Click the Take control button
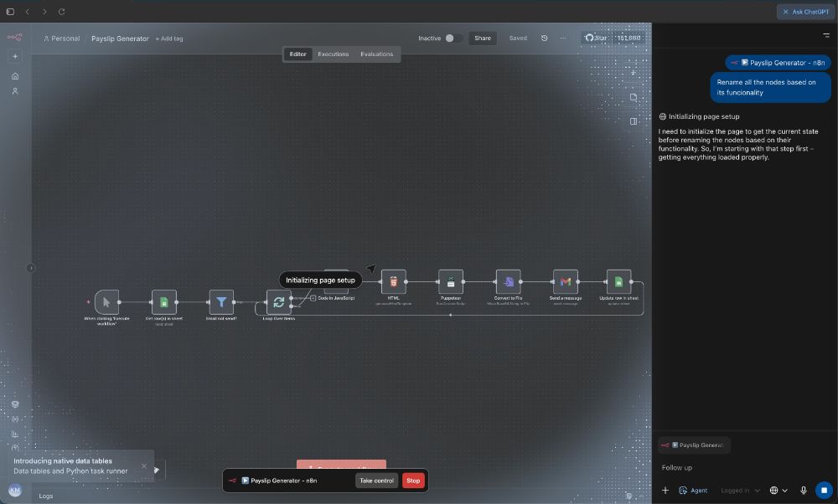 376,481
